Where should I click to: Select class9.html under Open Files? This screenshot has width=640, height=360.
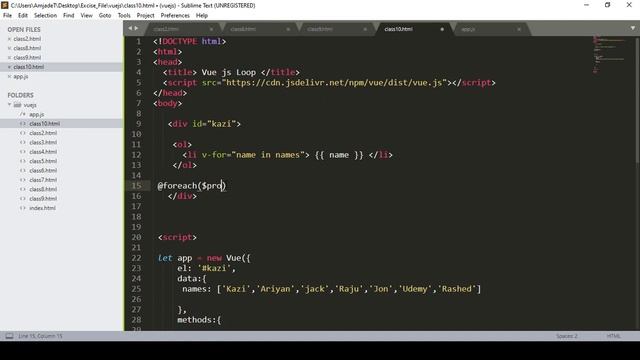tap(27, 58)
